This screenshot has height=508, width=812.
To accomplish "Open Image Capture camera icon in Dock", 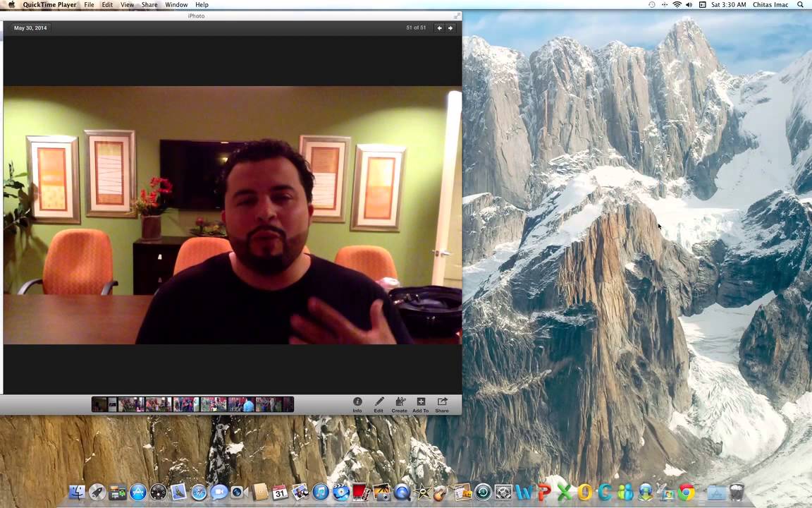I will [x=381, y=491].
